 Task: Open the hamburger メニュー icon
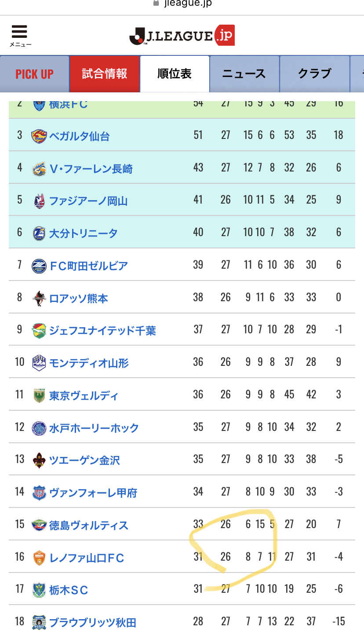click(20, 35)
